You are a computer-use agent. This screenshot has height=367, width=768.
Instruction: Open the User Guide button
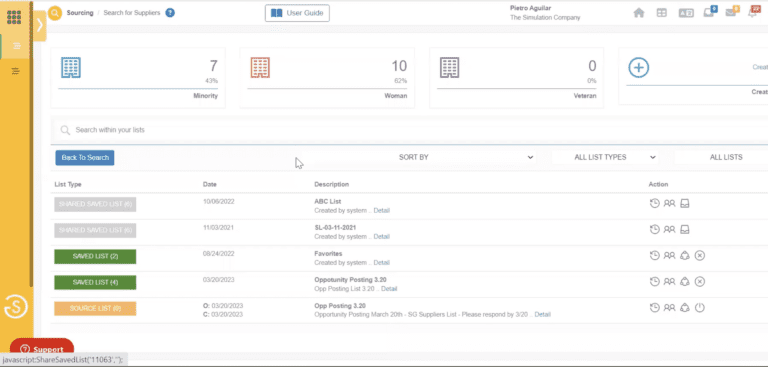297,13
